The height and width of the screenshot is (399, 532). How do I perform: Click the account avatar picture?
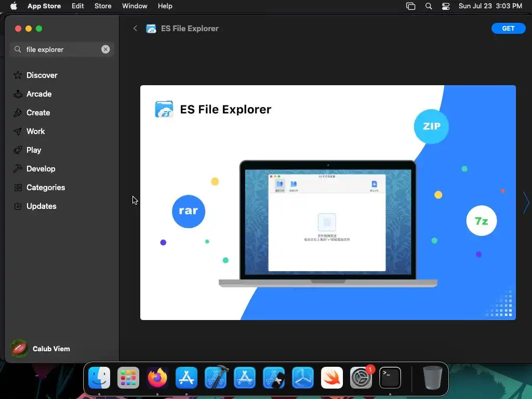pyautogui.click(x=19, y=349)
